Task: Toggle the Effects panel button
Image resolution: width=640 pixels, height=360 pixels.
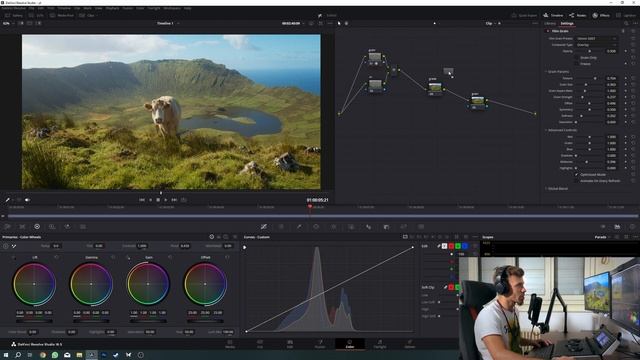Action: click(601, 16)
